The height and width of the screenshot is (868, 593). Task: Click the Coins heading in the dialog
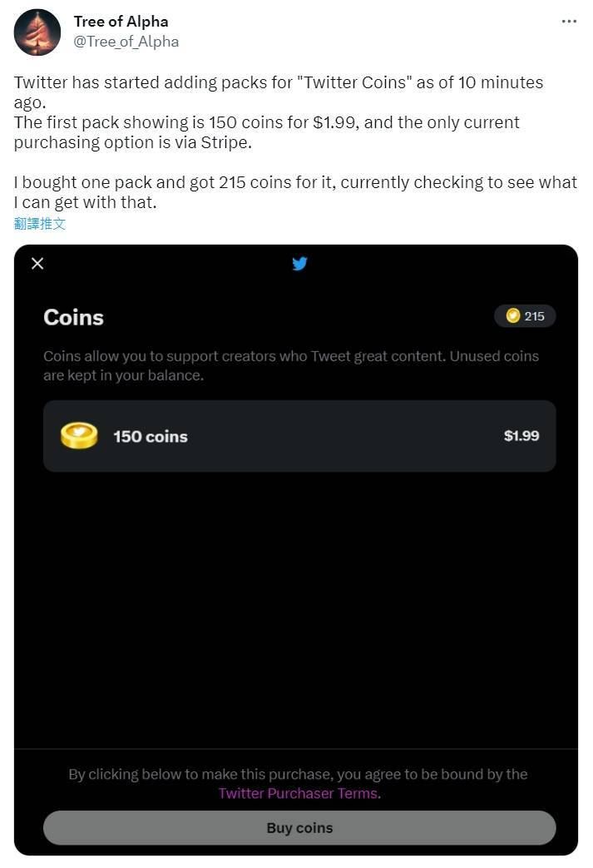click(73, 317)
